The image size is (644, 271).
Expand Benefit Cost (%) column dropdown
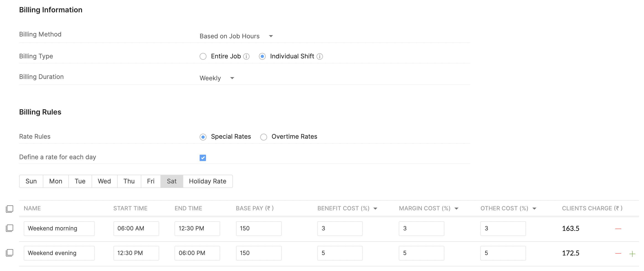pos(375,208)
